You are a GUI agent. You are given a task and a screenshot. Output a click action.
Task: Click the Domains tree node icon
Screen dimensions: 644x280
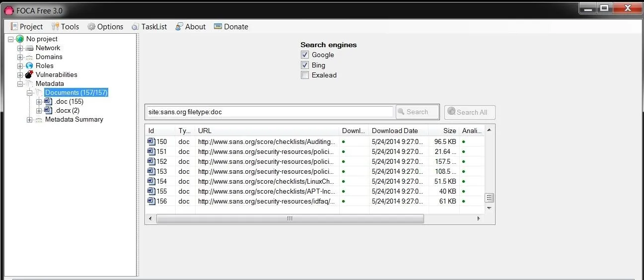pos(29,57)
